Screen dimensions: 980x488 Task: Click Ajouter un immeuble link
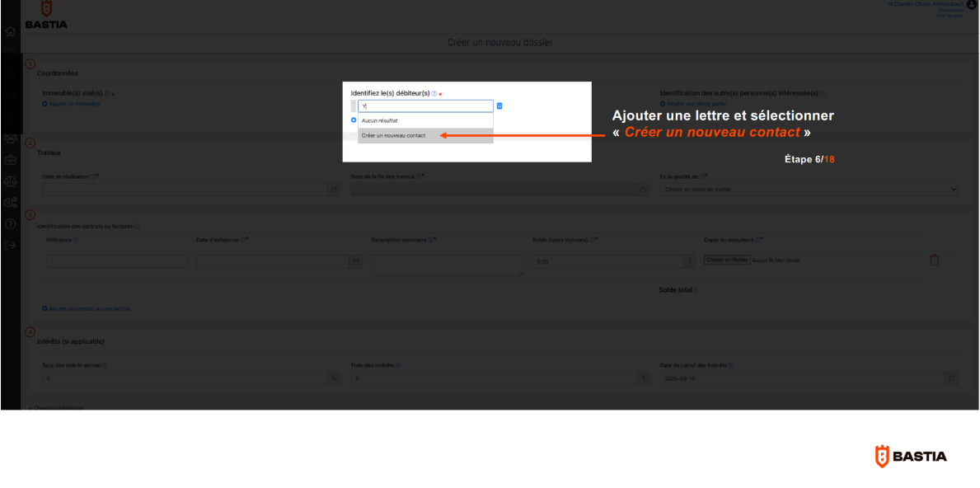(x=71, y=104)
